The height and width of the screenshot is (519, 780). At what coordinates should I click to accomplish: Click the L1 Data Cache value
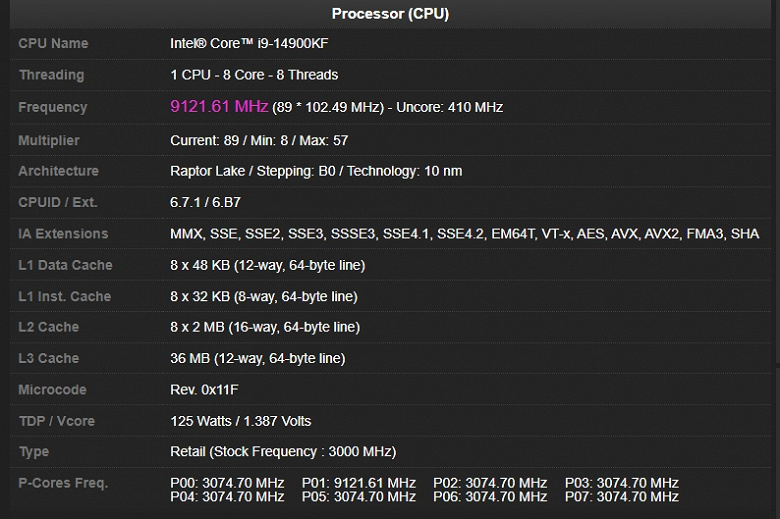tap(268, 265)
